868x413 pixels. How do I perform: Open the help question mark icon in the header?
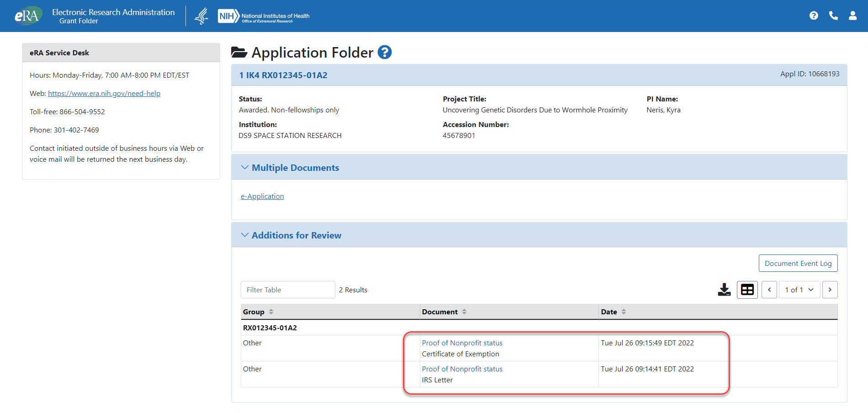click(814, 16)
